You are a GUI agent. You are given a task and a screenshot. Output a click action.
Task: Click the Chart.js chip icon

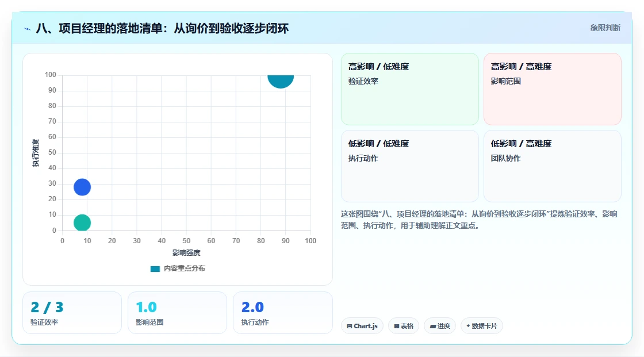click(350, 326)
